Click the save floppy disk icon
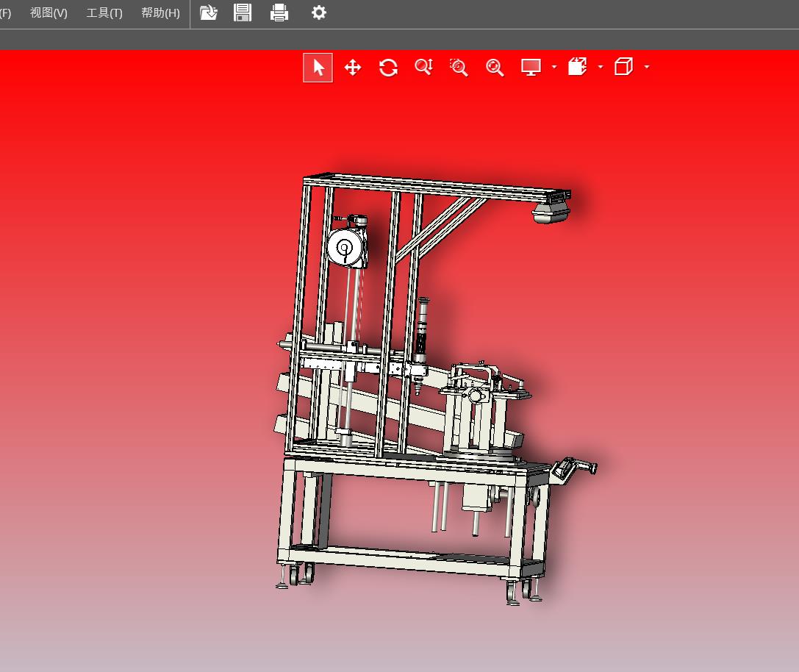This screenshot has width=799, height=672. pos(243,12)
